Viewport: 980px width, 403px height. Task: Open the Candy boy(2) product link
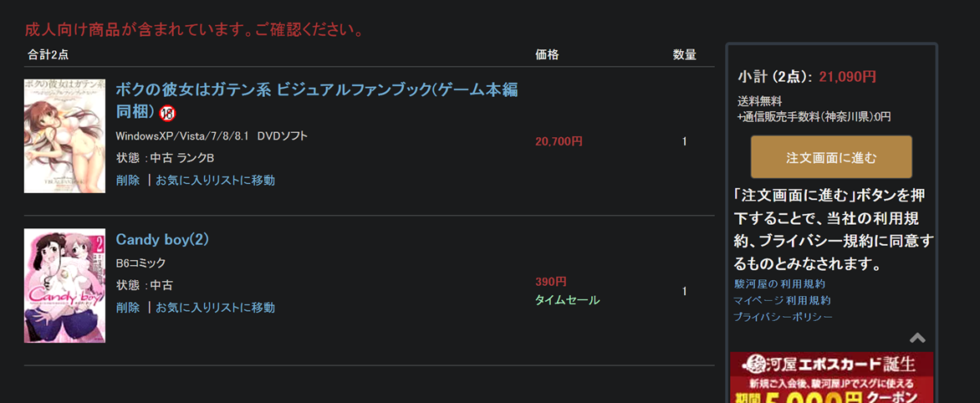point(162,240)
